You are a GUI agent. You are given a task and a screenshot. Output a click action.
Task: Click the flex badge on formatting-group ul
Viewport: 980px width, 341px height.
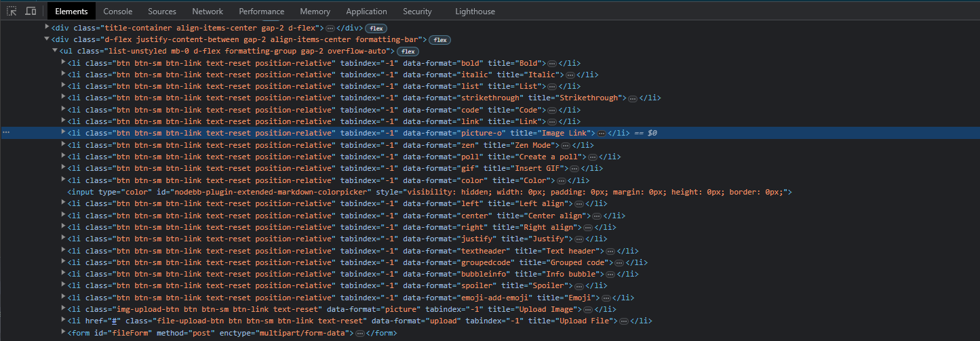tap(408, 52)
